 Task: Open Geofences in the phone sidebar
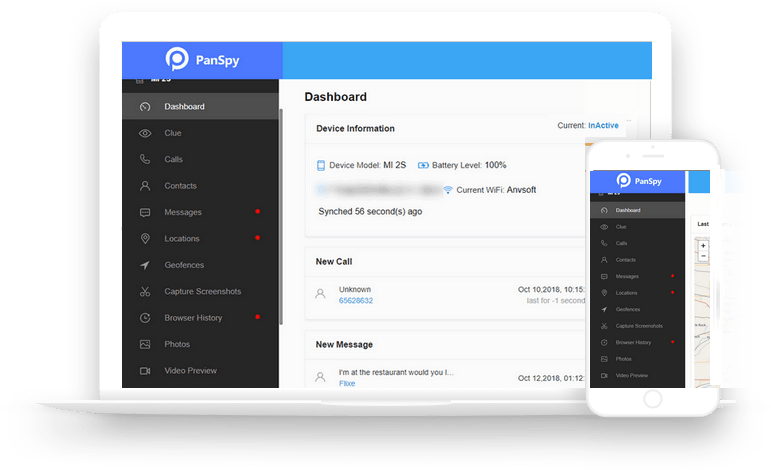tap(637, 309)
